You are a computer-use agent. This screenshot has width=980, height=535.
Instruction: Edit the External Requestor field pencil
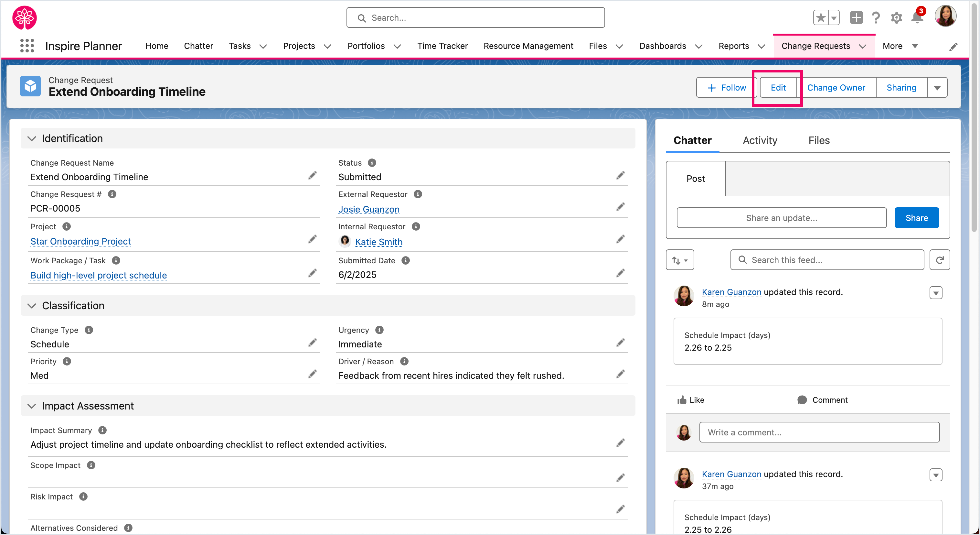(x=621, y=207)
